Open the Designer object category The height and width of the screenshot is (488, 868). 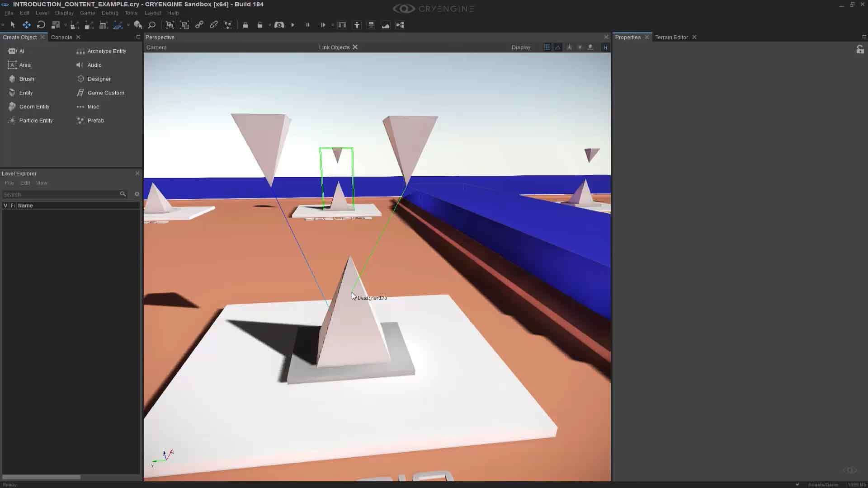99,79
